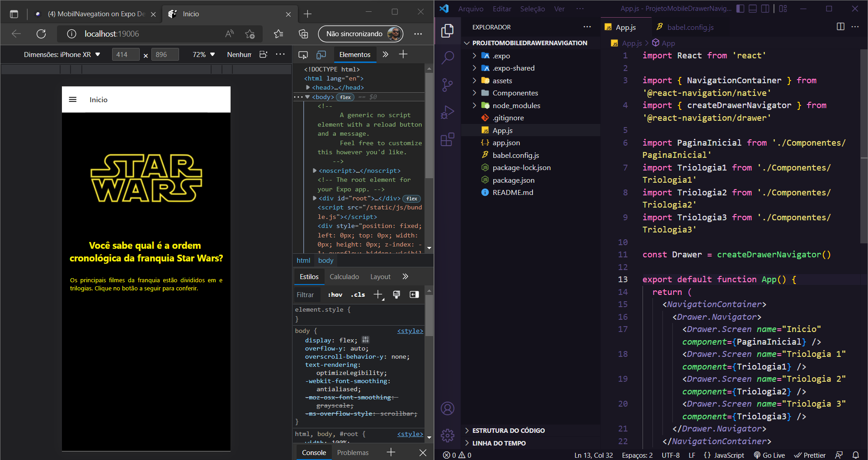Viewport: 868px width, 460px height.
Task: Open the Run and Debug panel
Action: [447, 112]
